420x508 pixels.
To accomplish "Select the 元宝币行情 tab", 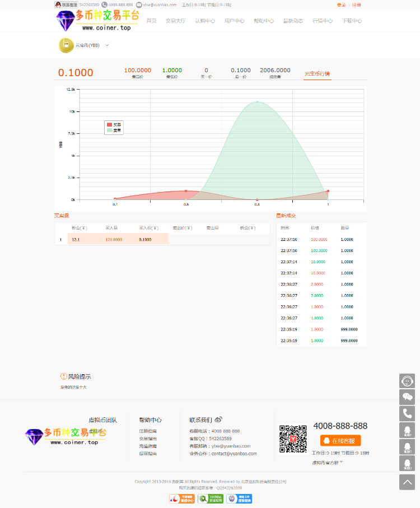I will (x=317, y=74).
